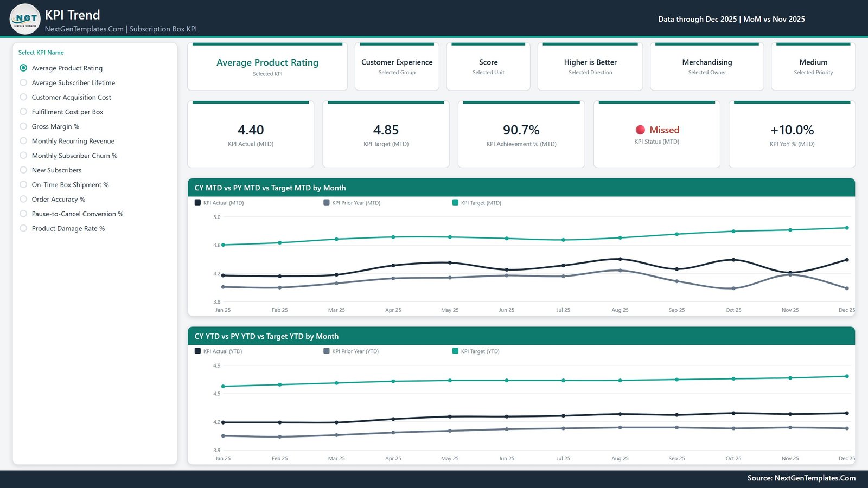Toggle KPI Actual (MTD) legend swatch
Image resolution: width=868 pixels, height=488 pixels.
pyautogui.click(x=197, y=202)
